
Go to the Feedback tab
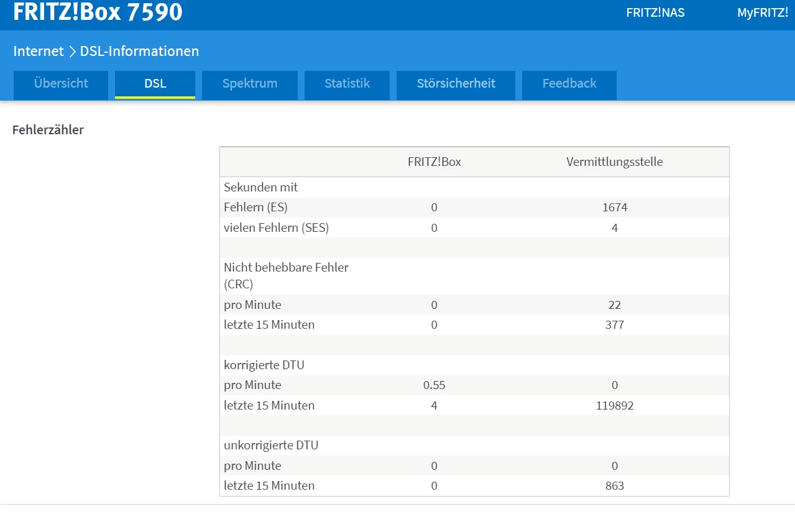coord(569,84)
